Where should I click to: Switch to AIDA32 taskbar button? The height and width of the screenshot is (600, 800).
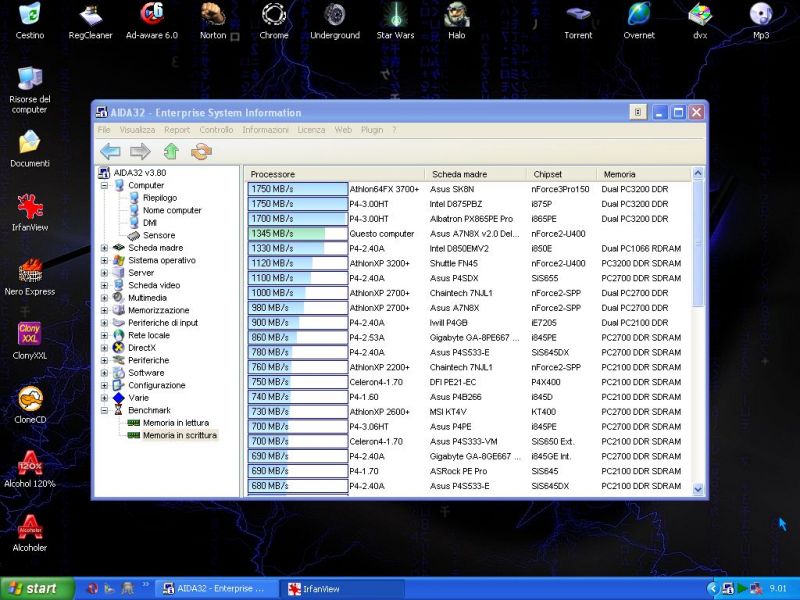click(x=215, y=589)
